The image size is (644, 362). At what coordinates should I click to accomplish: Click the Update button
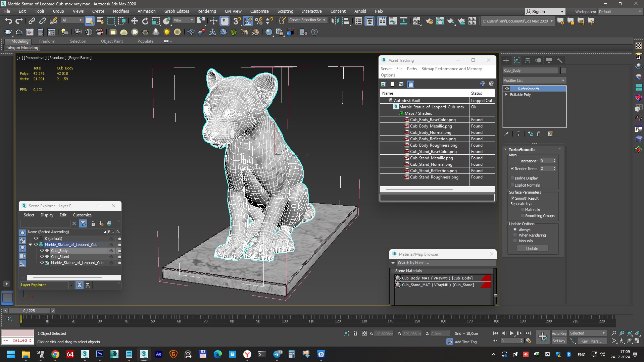(x=532, y=249)
